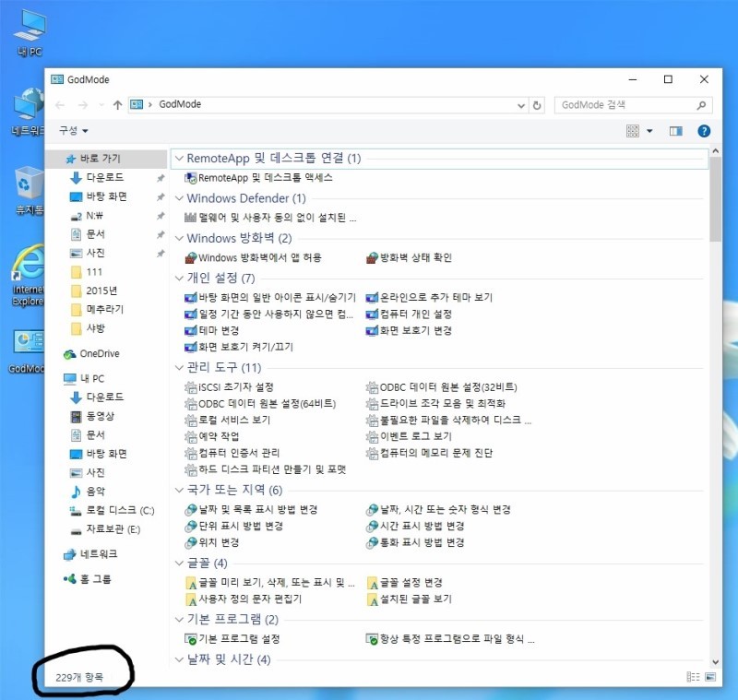The image size is (738, 700).
Task: Collapse the 개인 설정 group
Action: pos(179,278)
